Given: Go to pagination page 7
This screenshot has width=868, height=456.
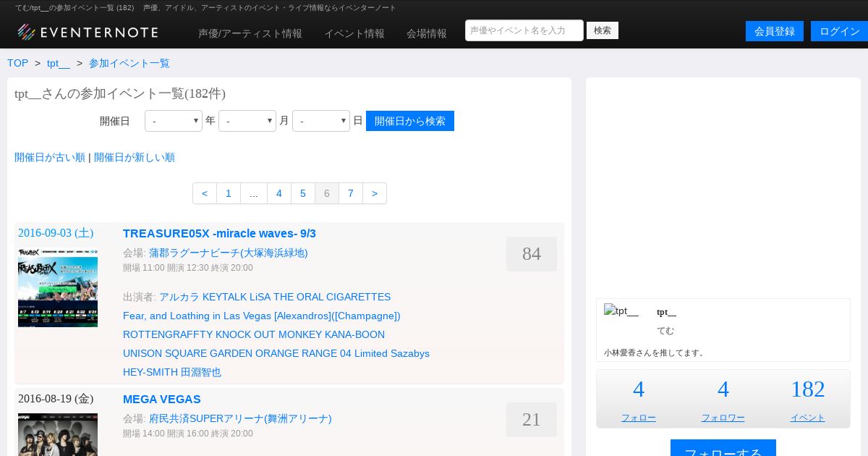Looking at the screenshot, I should click(351, 193).
